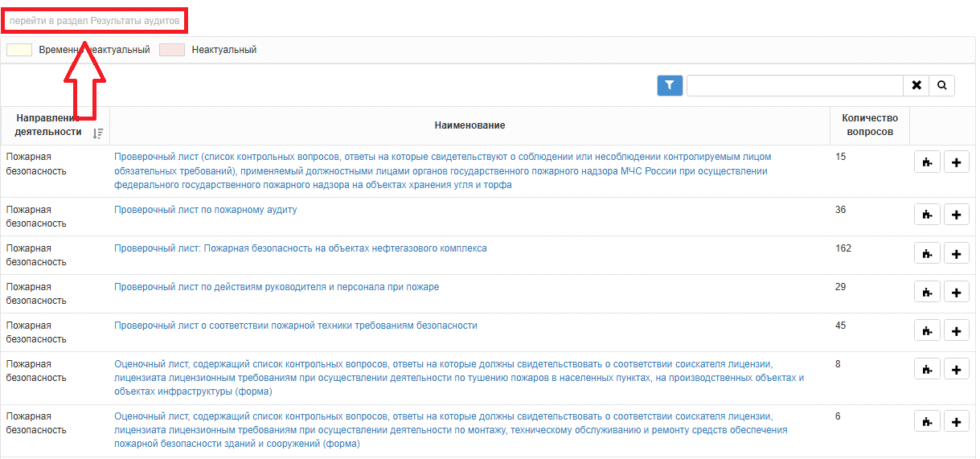The height and width of the screenshot is (459, 980).
Task: Click the yellow Временно неактуальный legend swatch
Action: click(19, 50)
